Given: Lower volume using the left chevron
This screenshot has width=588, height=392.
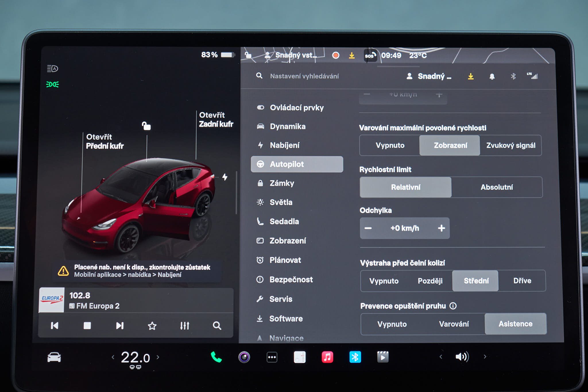Looking at the screenshot, I should pyautogui.click(x=441, y=357).
